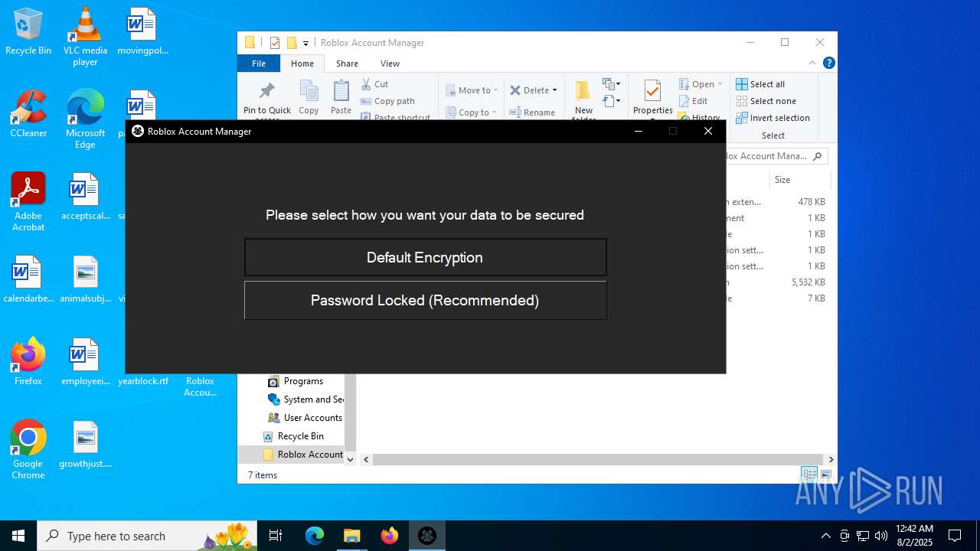The height and width of the screenshot is (551, 980).
Task: Open the volume icon in tray
Action: click(881, 536)
